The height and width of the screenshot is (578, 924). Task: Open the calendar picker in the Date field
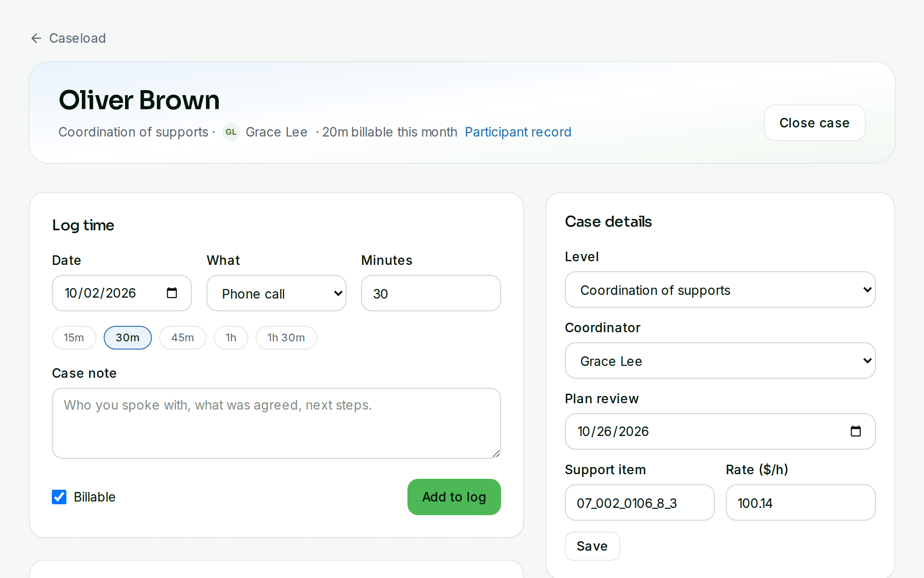[172, 293]
